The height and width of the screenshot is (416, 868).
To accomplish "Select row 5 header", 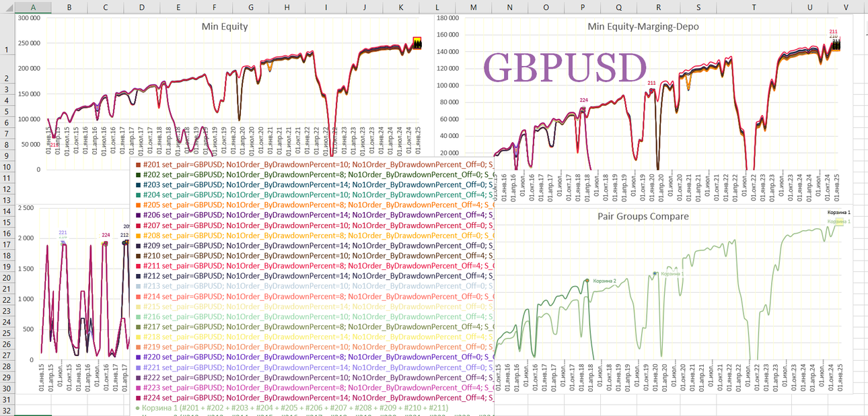I will (x=7, y=111).
